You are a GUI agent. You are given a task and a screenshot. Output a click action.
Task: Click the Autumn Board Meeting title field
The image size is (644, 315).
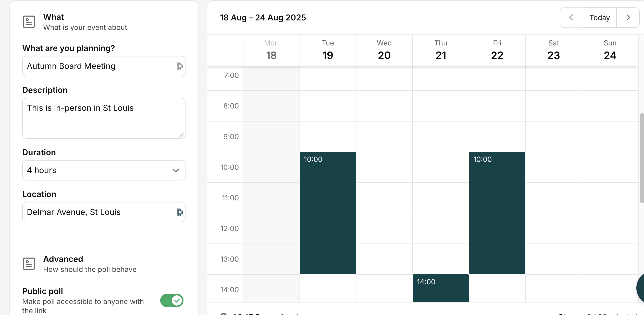click(100, 66)
